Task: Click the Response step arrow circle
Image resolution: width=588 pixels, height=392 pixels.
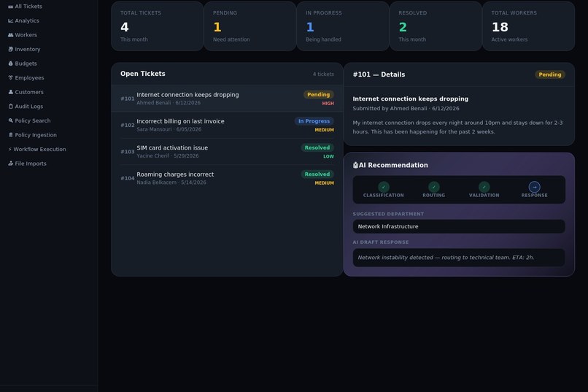Action: (534, 186)
